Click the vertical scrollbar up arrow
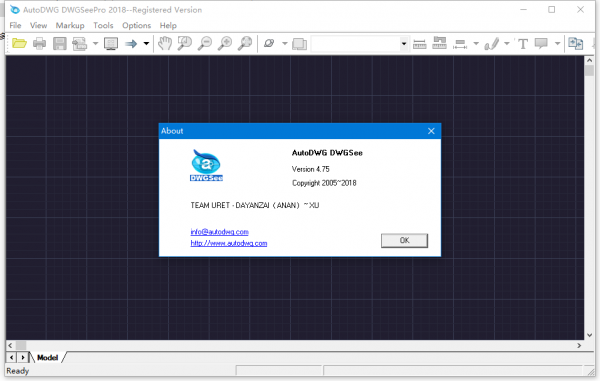 tap(589, 60)
